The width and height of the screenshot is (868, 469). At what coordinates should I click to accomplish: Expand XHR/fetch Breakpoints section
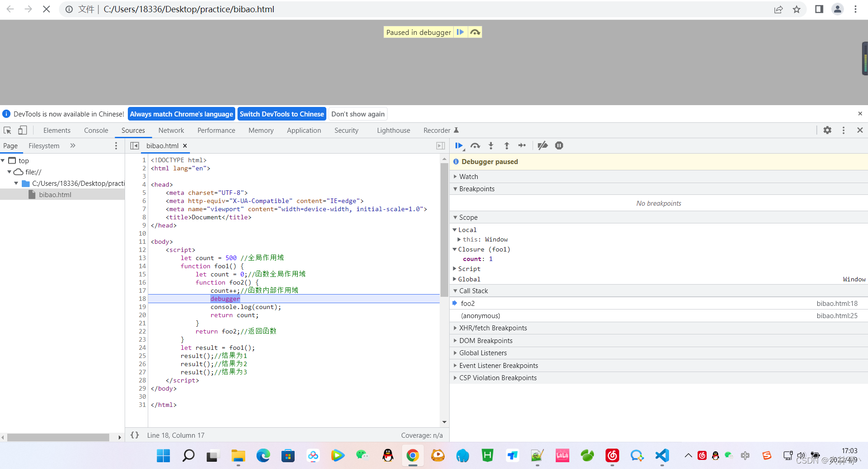[659, 328]
